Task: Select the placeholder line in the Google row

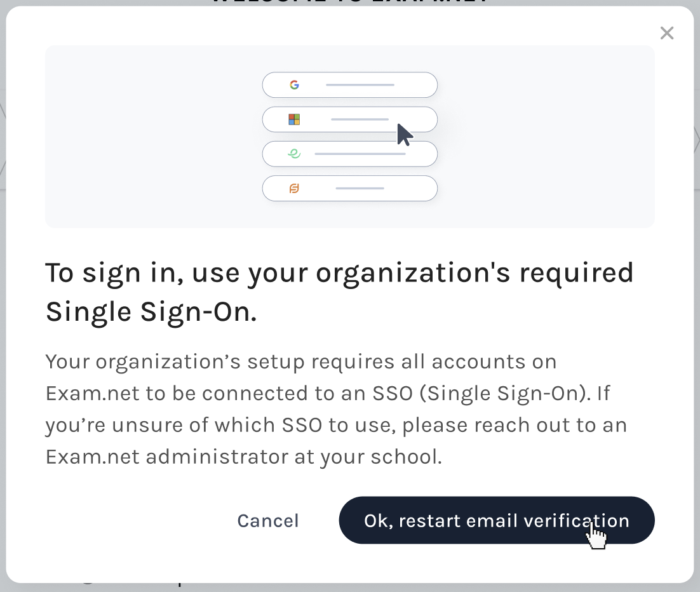Action: [360, 85]
